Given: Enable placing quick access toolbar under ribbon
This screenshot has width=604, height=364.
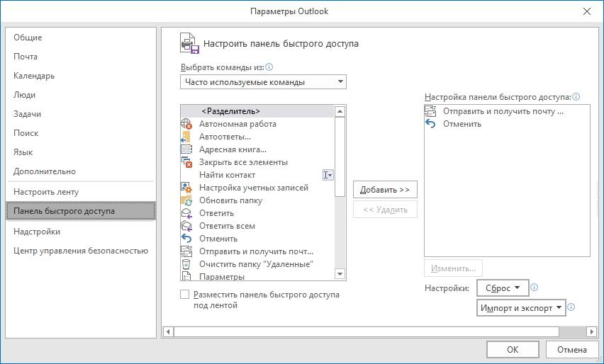Looking at the screenshot, I should [185, 295].
